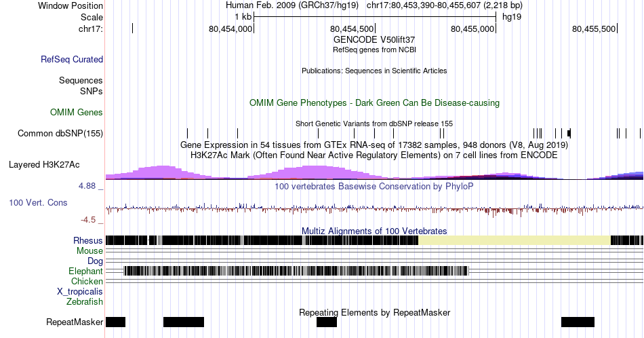Click the yellow gap region in Rhesus alignment
644x338 pixels.
[515, 240]
